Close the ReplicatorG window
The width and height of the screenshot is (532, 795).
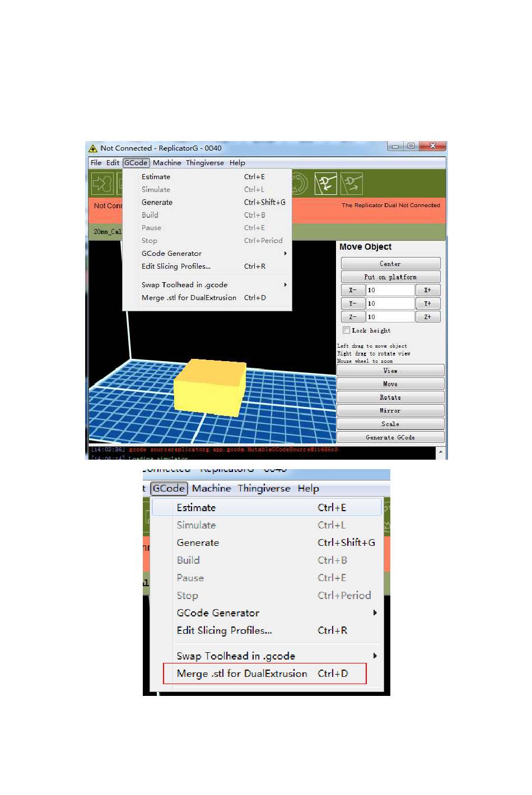click(432, 146)
